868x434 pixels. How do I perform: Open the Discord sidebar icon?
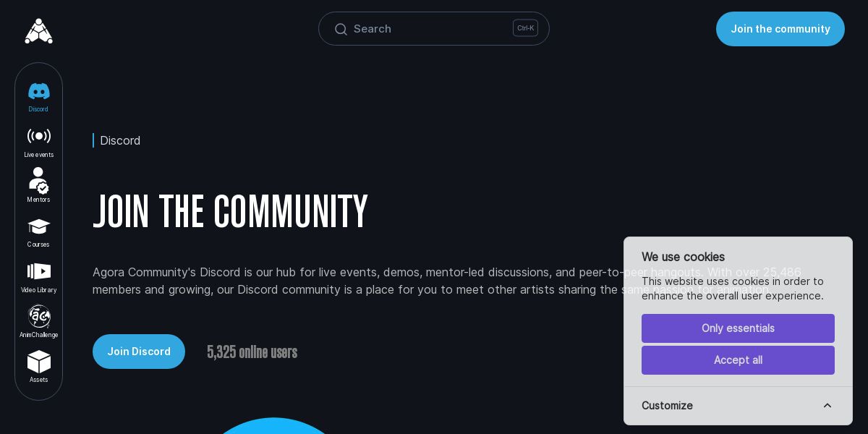point(38,91)
